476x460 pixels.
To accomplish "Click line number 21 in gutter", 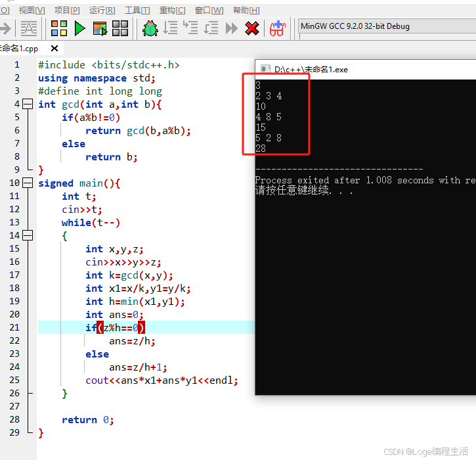I will [14, 327].
